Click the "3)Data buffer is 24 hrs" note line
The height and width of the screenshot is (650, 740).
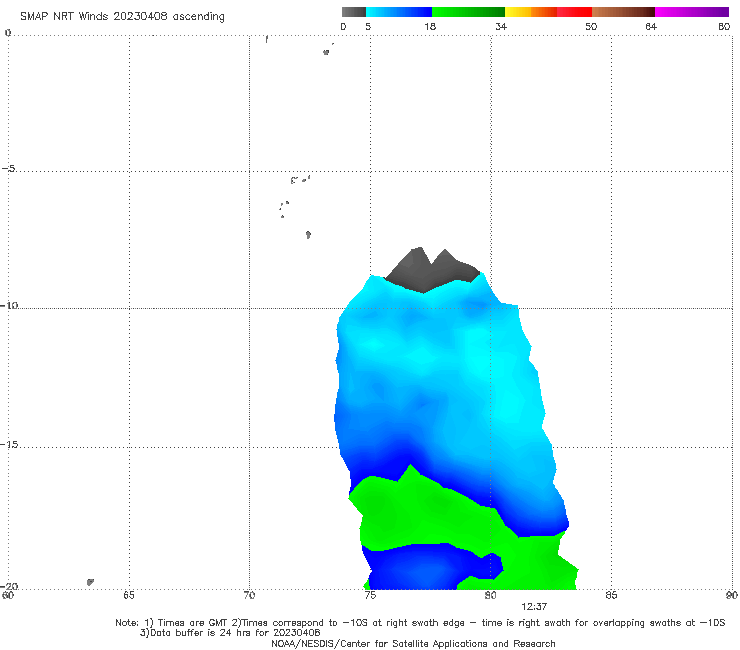(230, 633)
